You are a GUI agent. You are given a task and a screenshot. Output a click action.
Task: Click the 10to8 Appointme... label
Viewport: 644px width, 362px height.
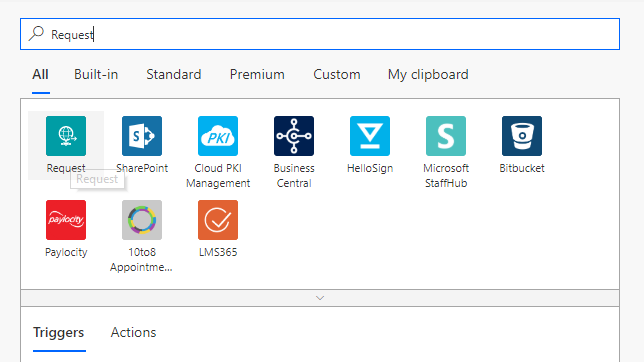point(141,260)
